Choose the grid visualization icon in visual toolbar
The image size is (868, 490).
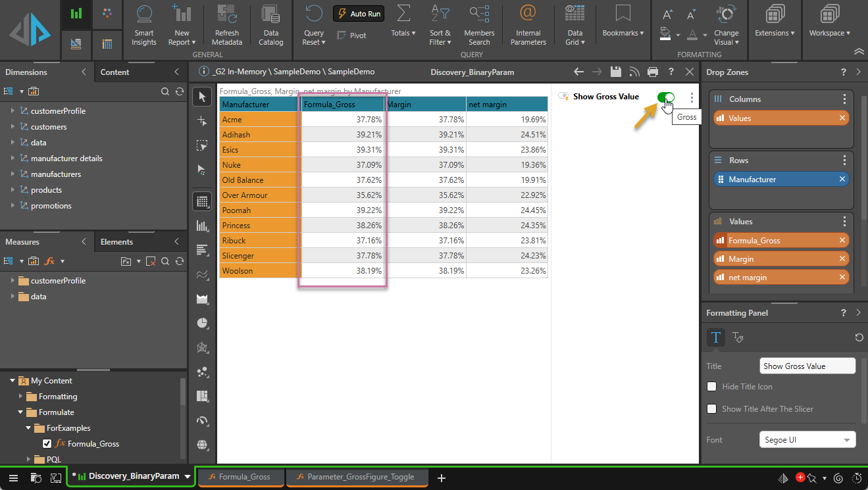[x=202, y=201]
